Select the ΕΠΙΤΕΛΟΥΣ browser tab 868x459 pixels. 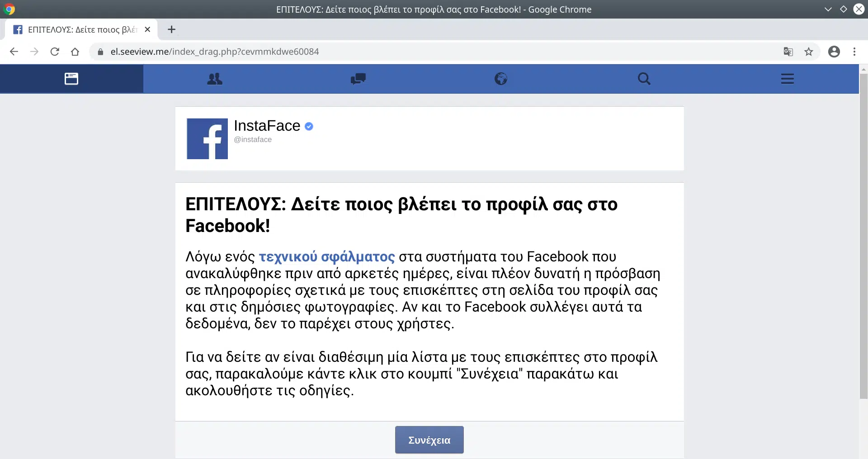81,29
